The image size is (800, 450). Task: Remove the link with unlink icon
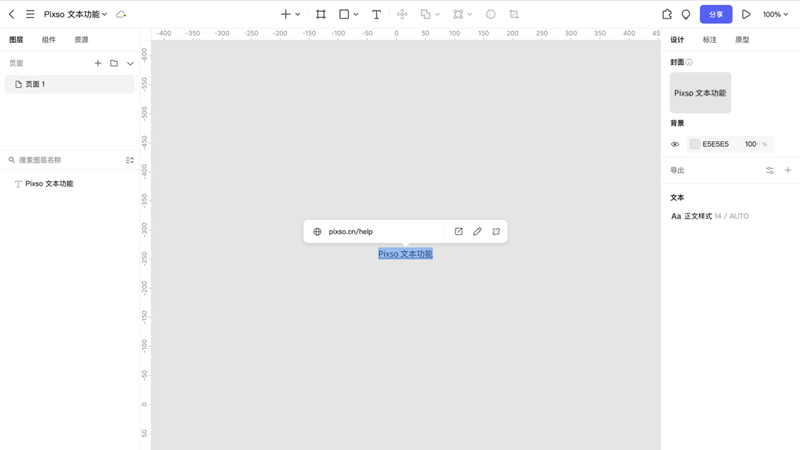496,232
